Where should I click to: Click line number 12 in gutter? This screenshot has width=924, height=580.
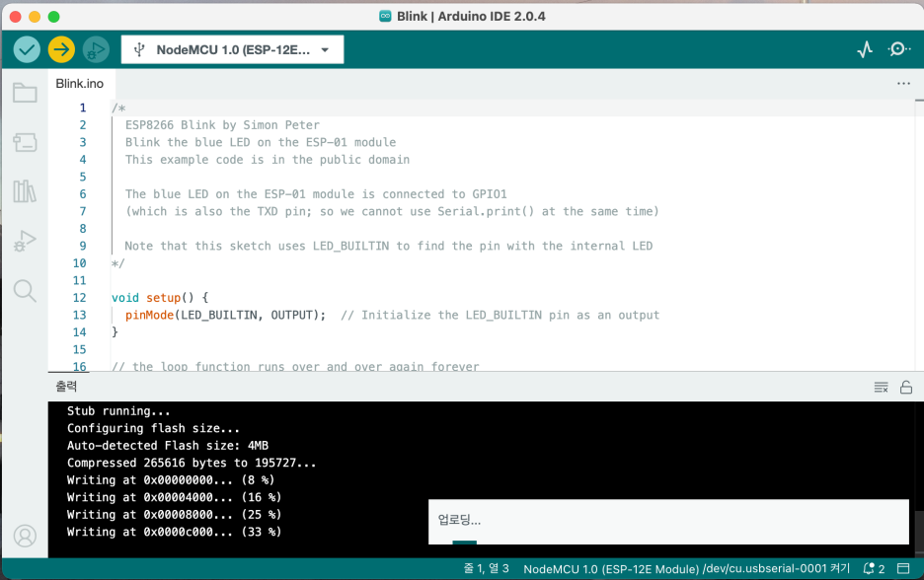tap(80, 297)
